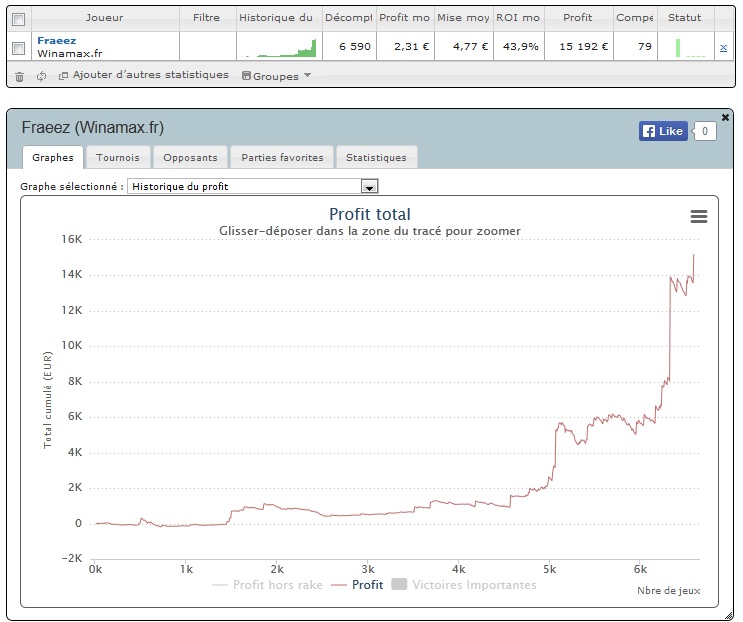Sort by the Statut column header
The height and width of the screenshot is (622, 743).
point(685,18)
